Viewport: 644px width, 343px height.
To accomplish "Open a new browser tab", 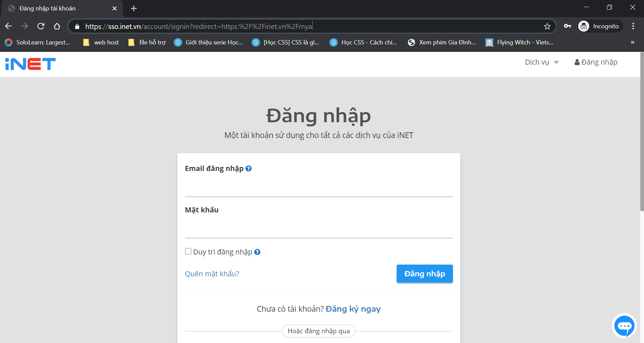I will (x=133, y=8).
